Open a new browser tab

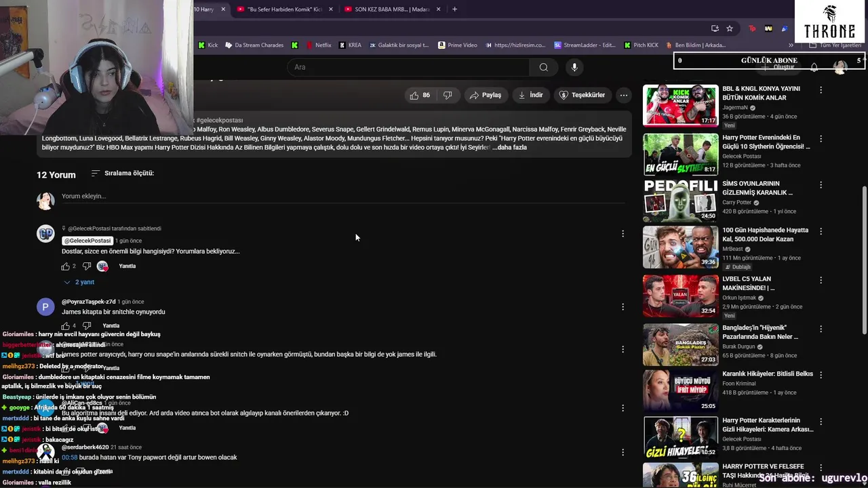tap(454, 9)
